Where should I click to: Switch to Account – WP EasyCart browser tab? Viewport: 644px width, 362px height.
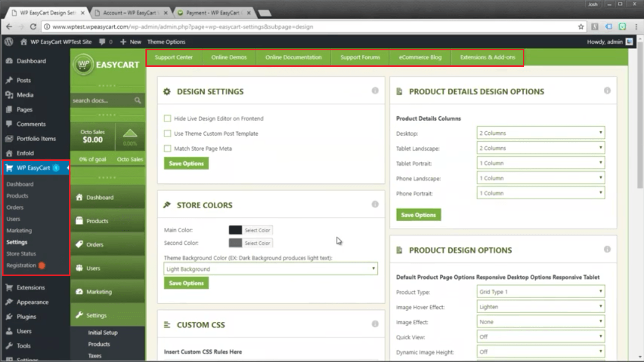point(130,13)
